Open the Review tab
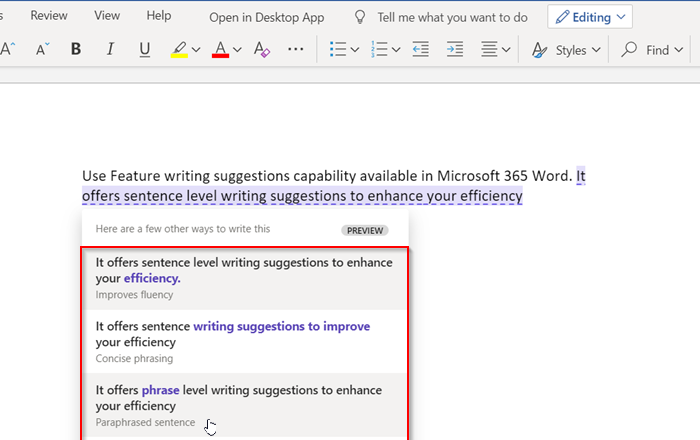 click(x=49, y=16)
